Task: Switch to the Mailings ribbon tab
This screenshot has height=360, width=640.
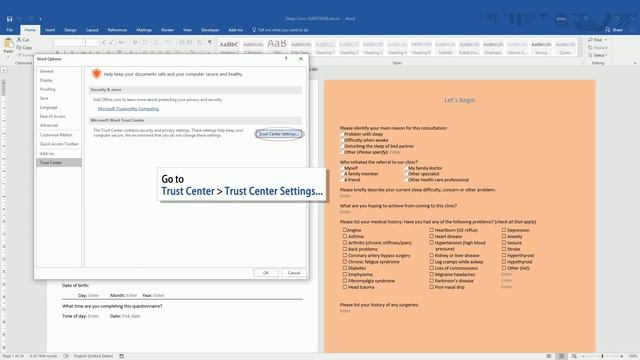Action: (x=144, y=30)
